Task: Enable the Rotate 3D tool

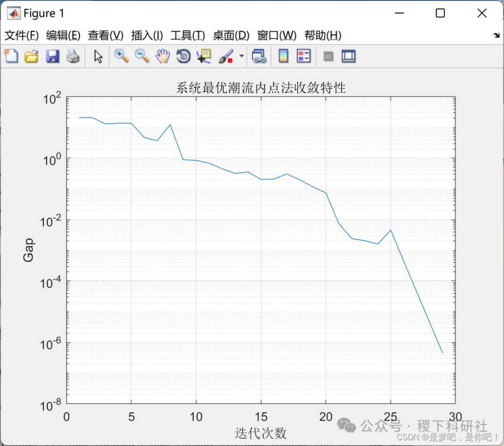Action: [183, 56]
